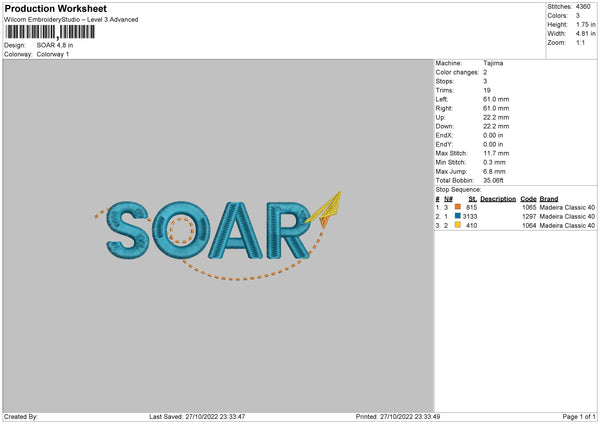600x424 pixels.
Task: Click the Total Bobbin value '35.06ft'
Action: point(493,180)
